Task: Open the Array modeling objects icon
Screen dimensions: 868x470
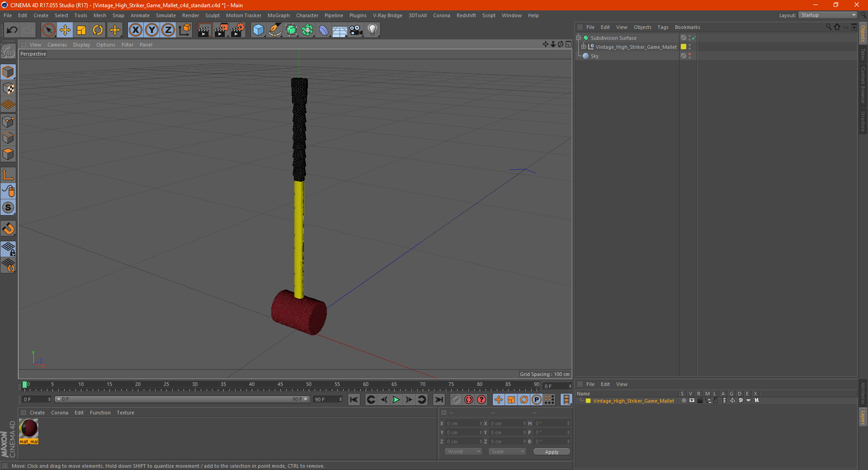Action: 307,30
